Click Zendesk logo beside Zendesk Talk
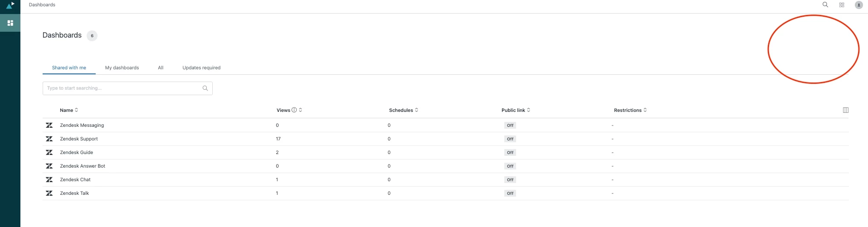 tap(49, 193)
